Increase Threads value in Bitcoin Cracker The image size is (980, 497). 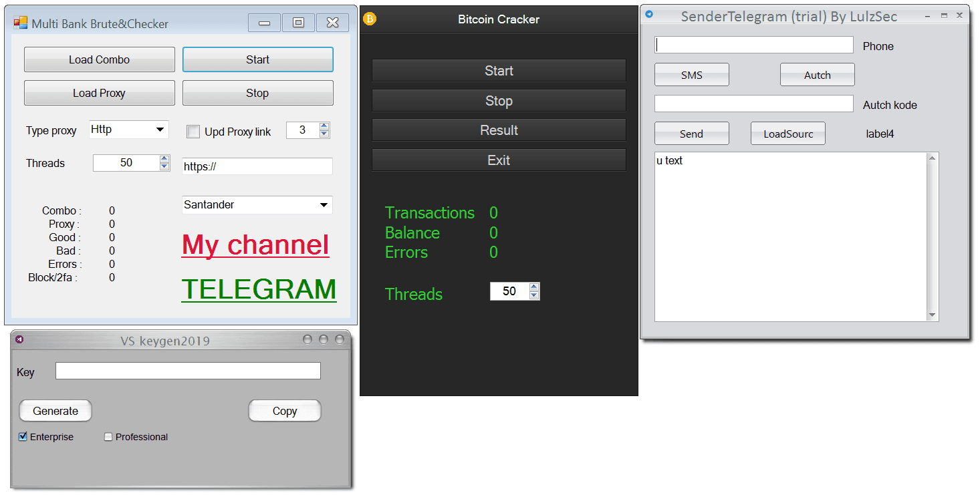click(x=533, y=287)
